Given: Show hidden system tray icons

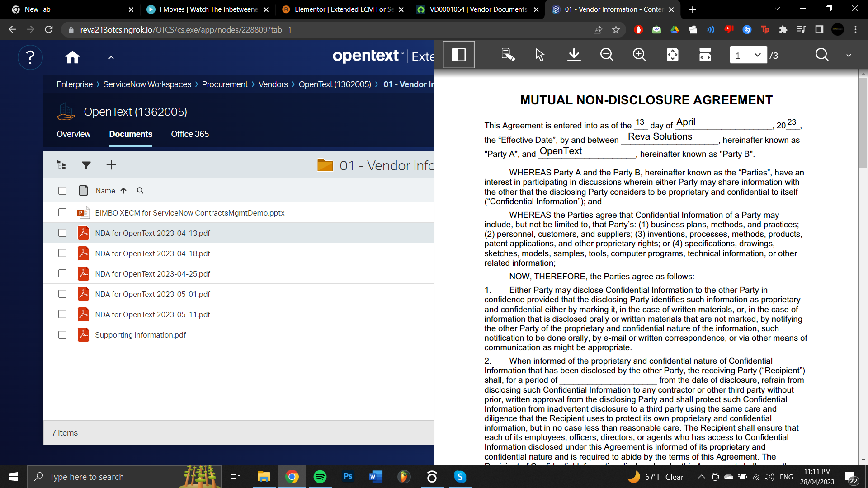Looking at the screenshot, I should pos(701,477).
